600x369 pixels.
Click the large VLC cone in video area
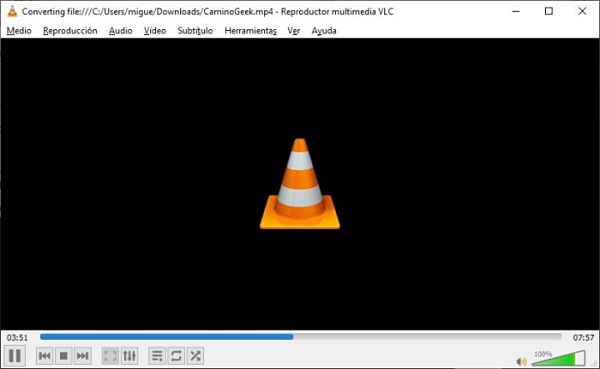point(300,184)
